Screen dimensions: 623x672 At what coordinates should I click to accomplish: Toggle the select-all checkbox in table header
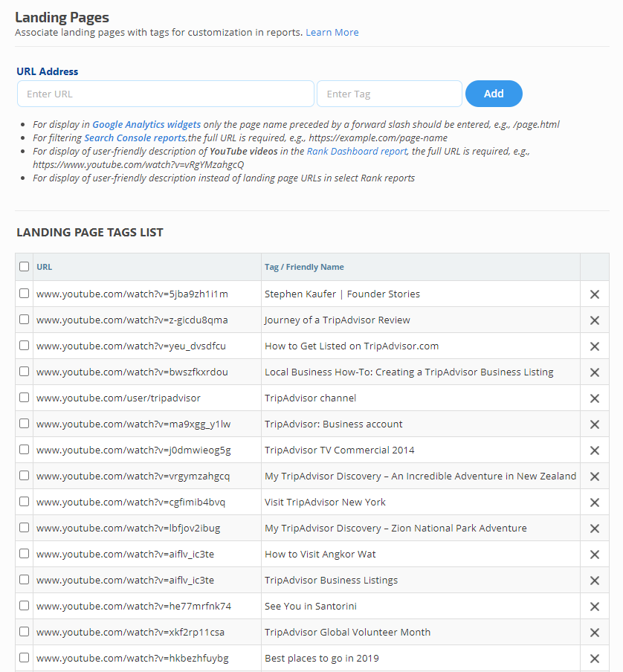click(25, 267)
